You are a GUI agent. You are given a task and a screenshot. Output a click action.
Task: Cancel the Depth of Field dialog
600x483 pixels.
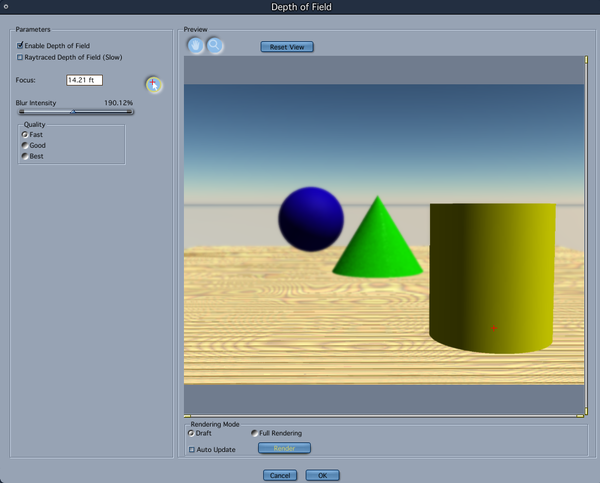point(280,475)
